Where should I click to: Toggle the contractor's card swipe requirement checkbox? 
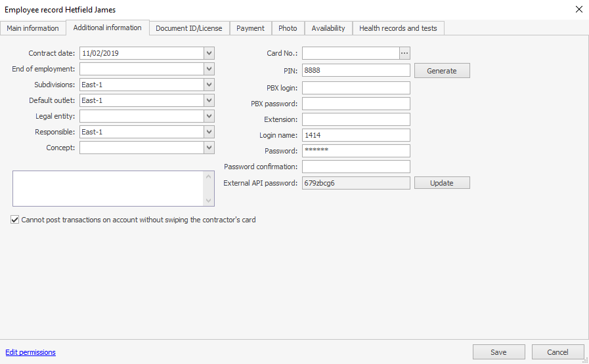[15, 220]
